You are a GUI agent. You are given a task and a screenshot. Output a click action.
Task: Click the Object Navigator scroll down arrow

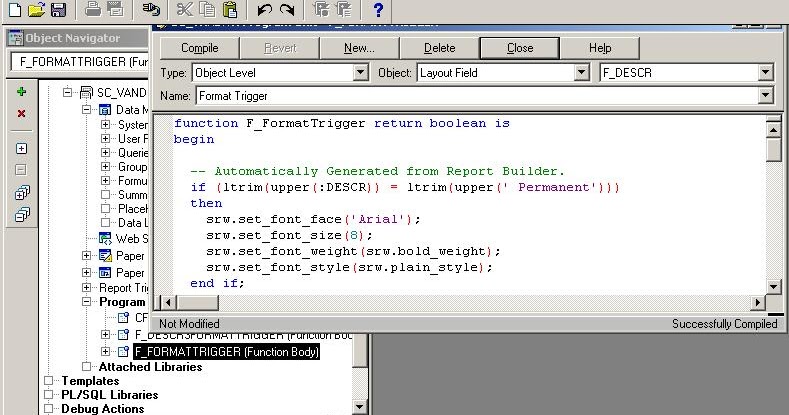point(360,406)
